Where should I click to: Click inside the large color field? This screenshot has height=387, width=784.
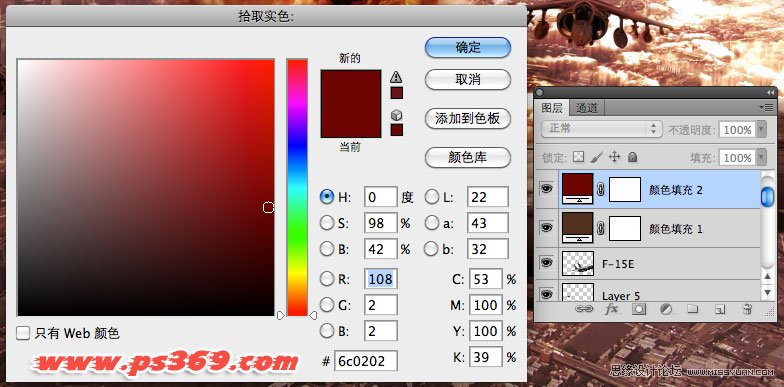146,188
